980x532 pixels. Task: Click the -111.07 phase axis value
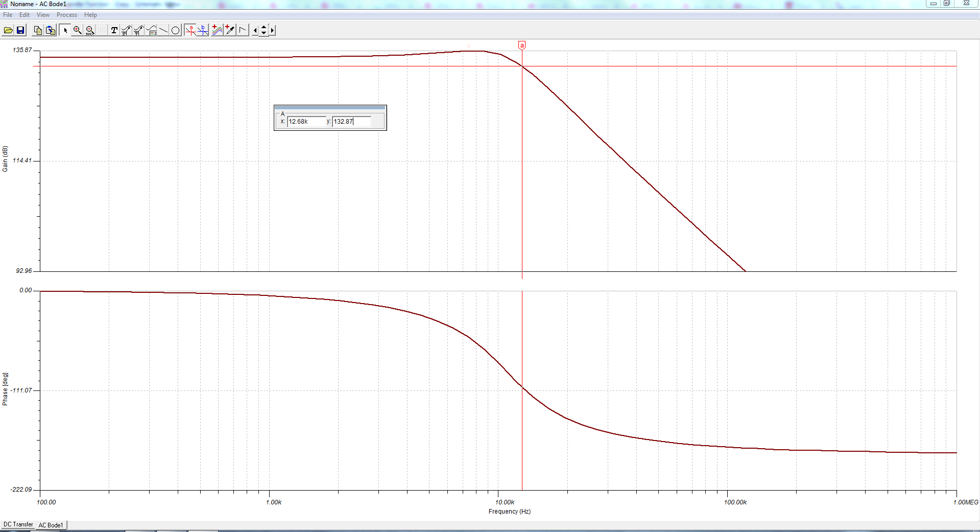tap(21, 390)
